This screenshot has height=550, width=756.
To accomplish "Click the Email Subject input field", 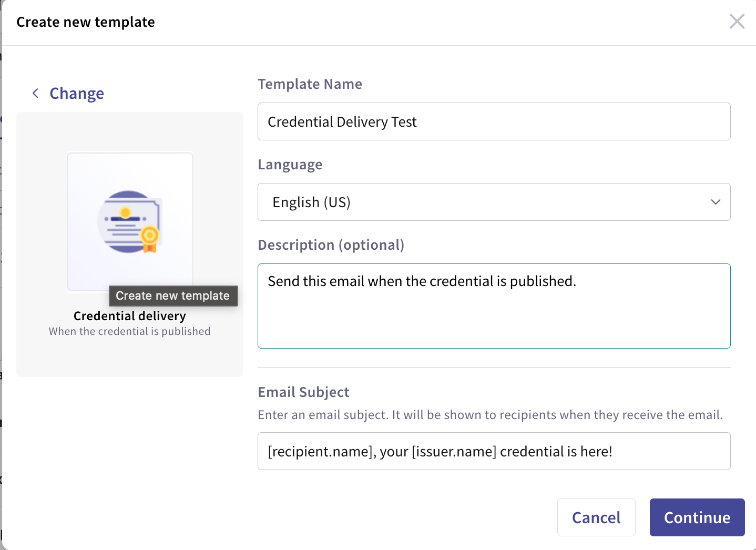I will click(494, 451).
